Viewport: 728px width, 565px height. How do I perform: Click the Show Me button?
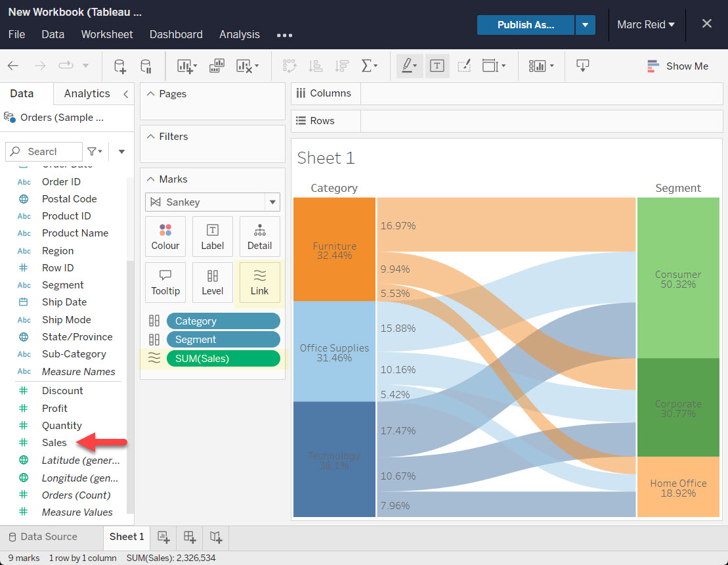click(x=677, y=66)
